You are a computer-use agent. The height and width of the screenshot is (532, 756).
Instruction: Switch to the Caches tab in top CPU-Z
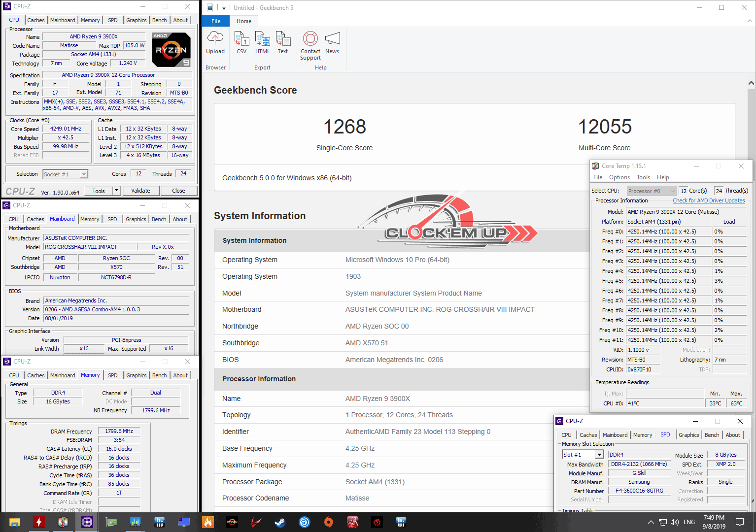coord(36,20)
